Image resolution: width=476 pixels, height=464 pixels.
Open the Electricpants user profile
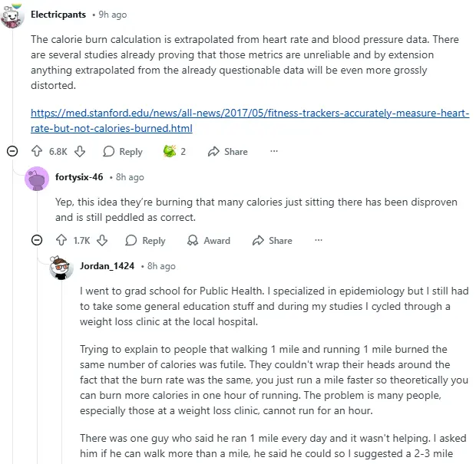(x=58, y=15)
